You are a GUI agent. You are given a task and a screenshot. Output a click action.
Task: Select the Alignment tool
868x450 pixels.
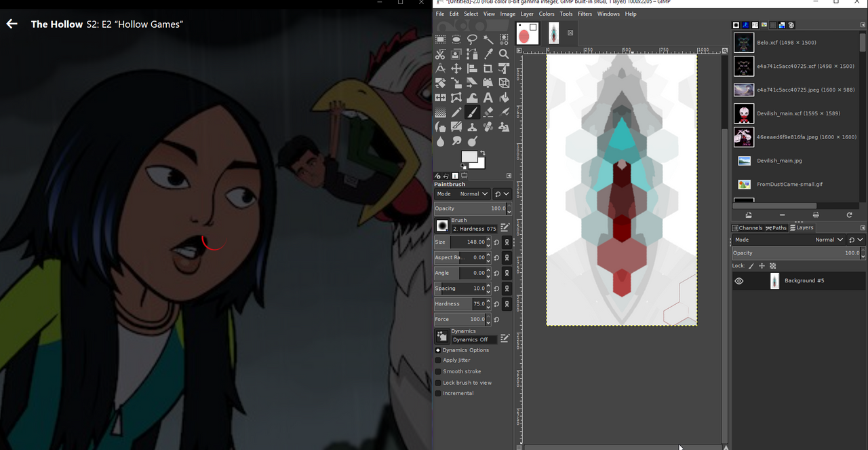pyautogui.click(x=472, y=69)
